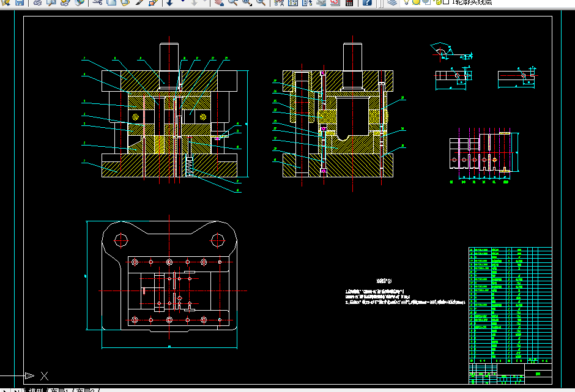Open the Markup Set Manager icon
The height and width of the screenshot is (392, 575).
click(x=335, y=2)
